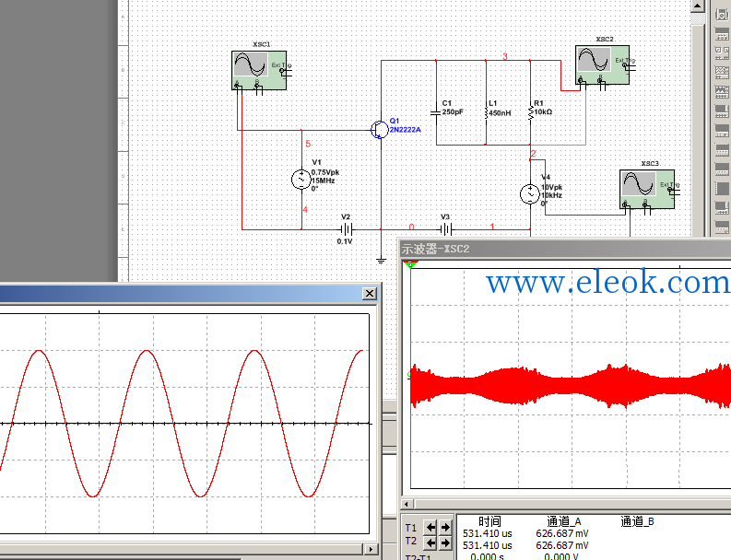Click left arrow of XSC2 horizontal scrollbar
This screenshot has height=560, width=731.
tap(407, 504)
